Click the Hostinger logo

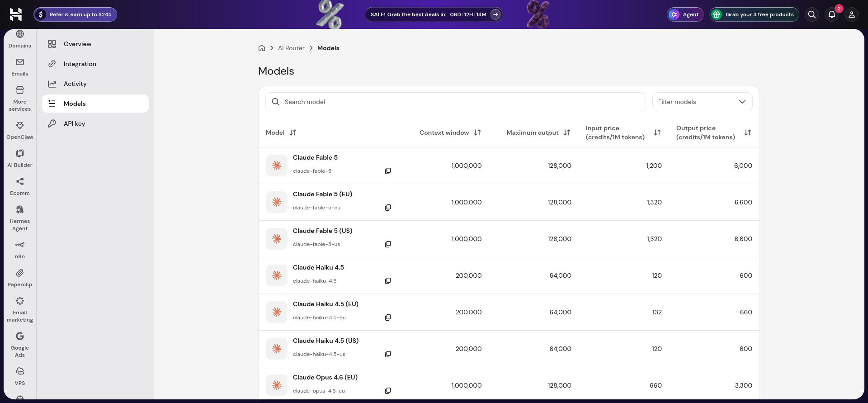(x=16, y=14)
